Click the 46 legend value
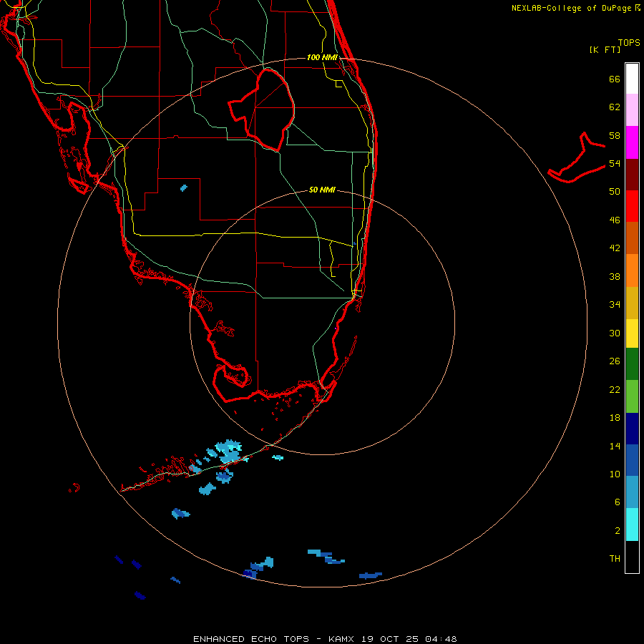 [615, 220]
